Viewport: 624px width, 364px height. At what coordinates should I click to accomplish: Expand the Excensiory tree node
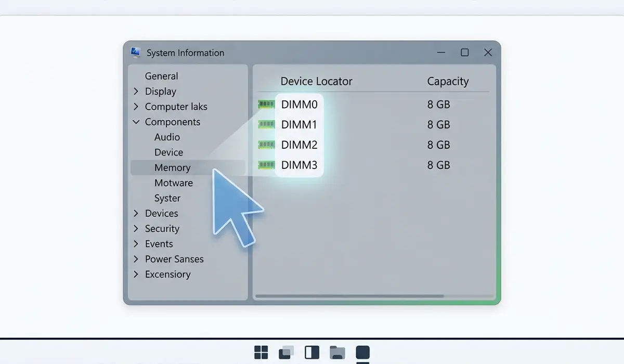click(x=136, y=274)
